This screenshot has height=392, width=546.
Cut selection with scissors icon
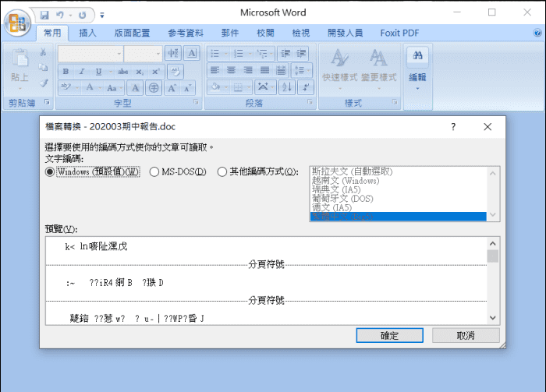point(43,52)
